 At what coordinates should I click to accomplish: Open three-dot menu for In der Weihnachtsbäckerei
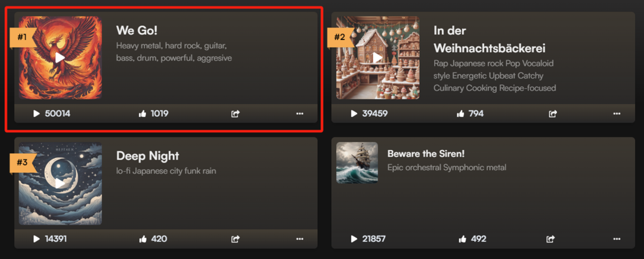[x=617, y=114]
